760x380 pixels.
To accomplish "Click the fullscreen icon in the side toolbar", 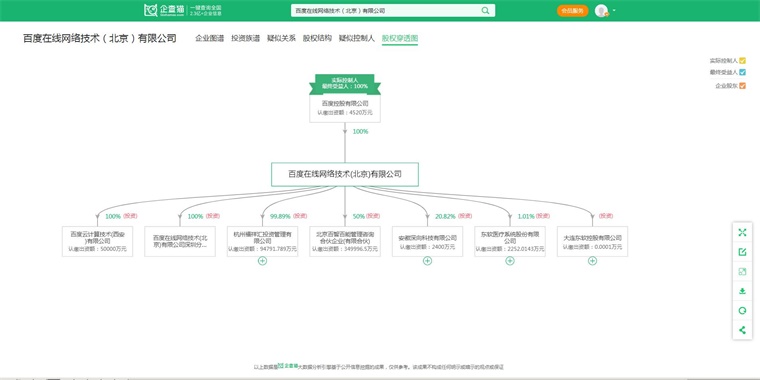I will pos(742,233).
